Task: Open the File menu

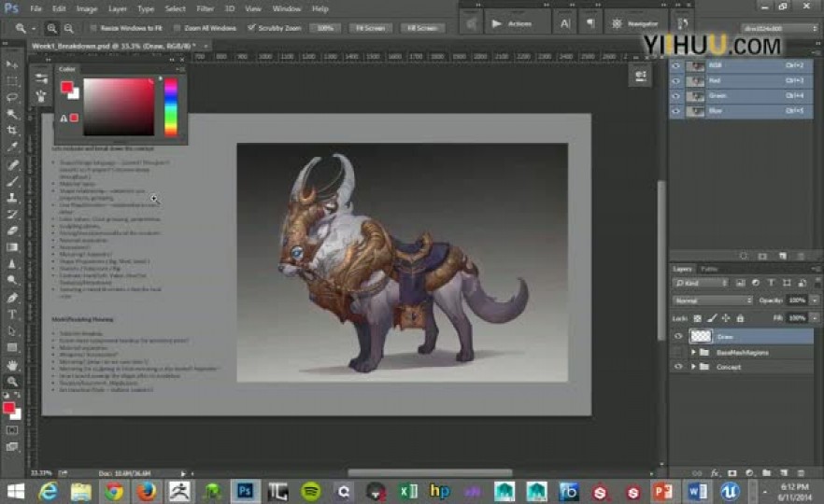Action: pos(36,9)
